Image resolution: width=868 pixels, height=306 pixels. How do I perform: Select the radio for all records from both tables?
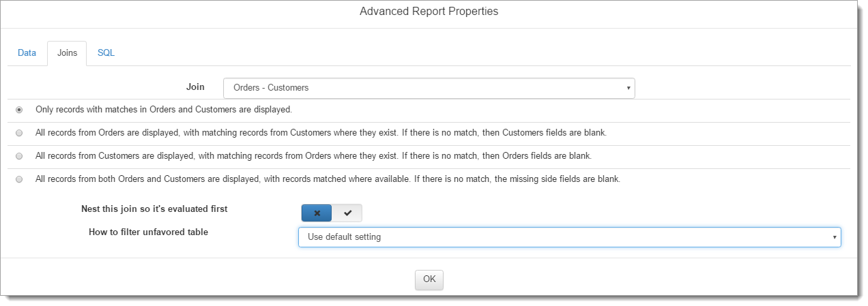pyautogui.click(x=19, y=179)
